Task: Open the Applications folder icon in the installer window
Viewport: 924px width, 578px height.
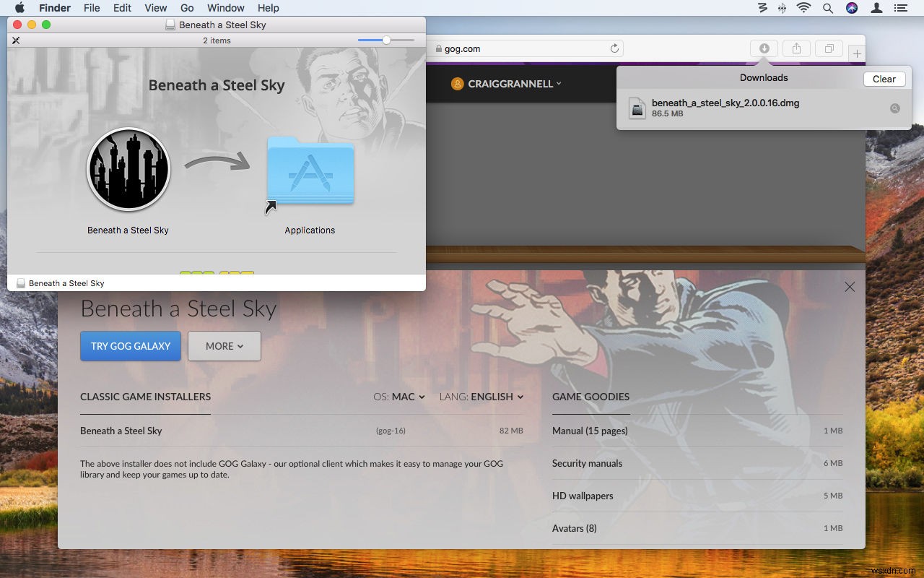Action: point(310,172)
